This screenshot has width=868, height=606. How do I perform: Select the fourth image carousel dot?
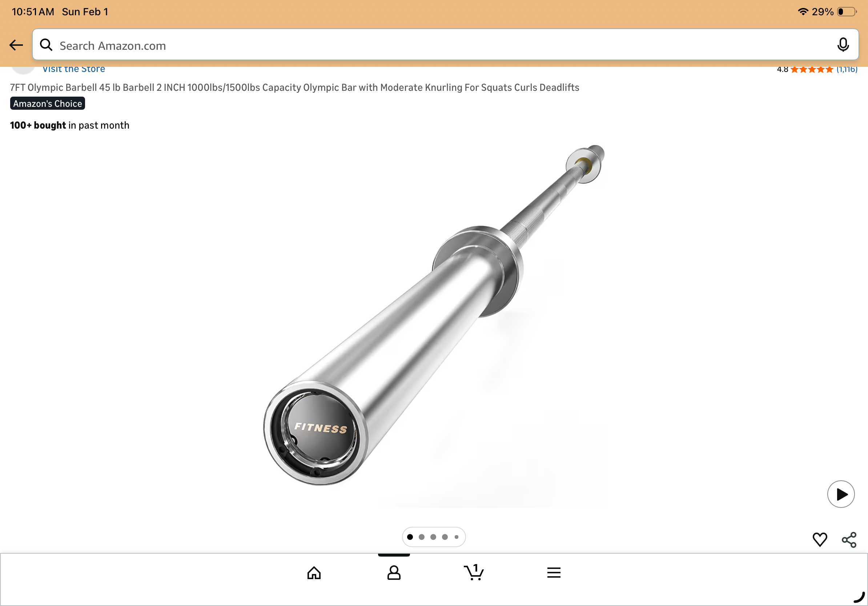445,537
